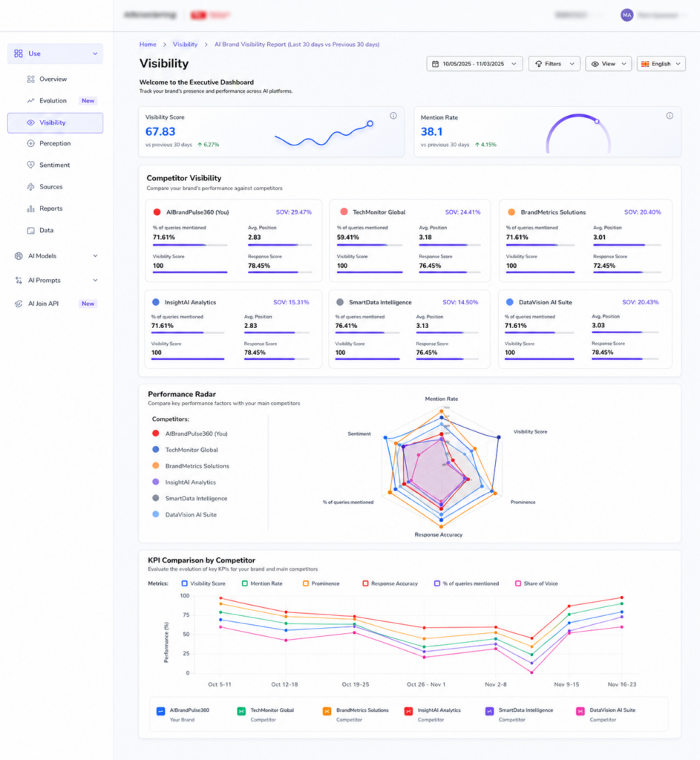Toggle the Visibility Score metric checkbox
700x760 pixels.
pyautogui.click(x=184, y=583)
